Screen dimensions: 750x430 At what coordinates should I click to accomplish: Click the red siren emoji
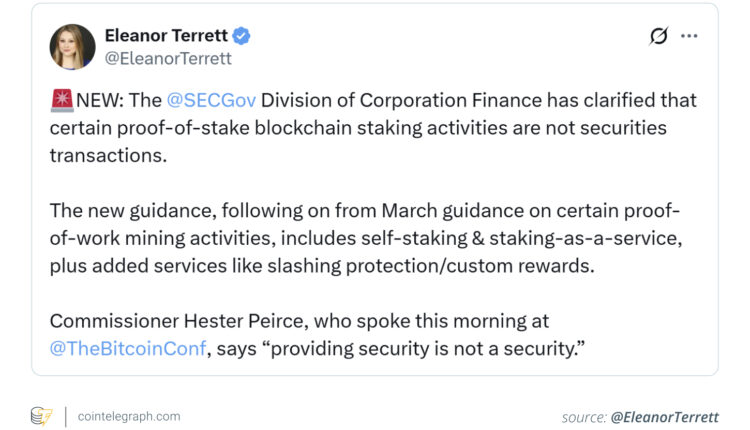tap(60, 101)
